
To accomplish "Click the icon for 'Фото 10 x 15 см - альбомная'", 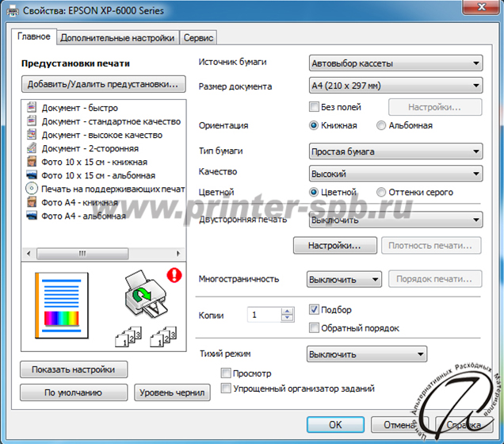I will coord(32,175).
